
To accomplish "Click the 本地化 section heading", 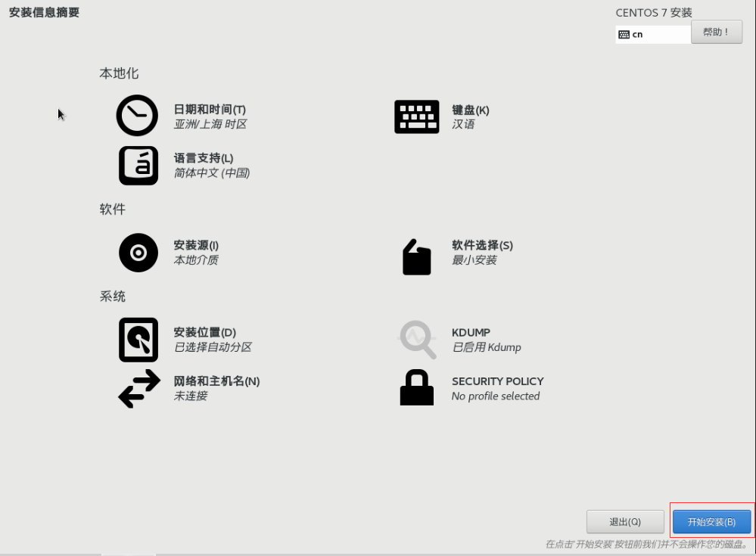I will pyautogui.click(x=119, y=73).
